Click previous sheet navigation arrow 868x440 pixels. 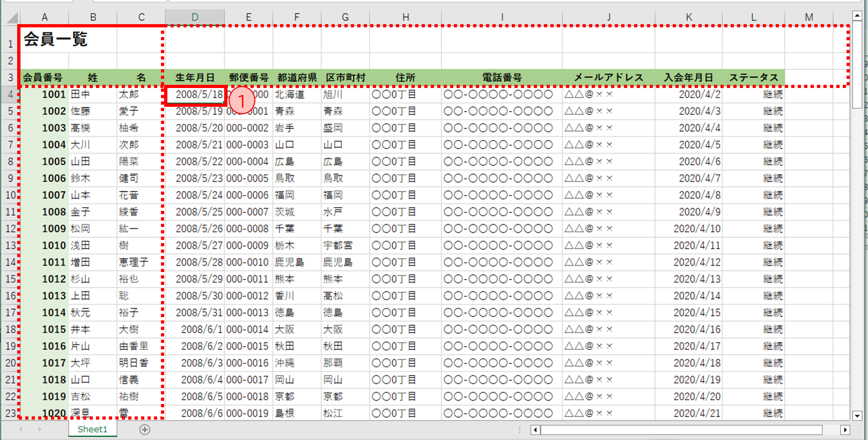click(21, 429)
